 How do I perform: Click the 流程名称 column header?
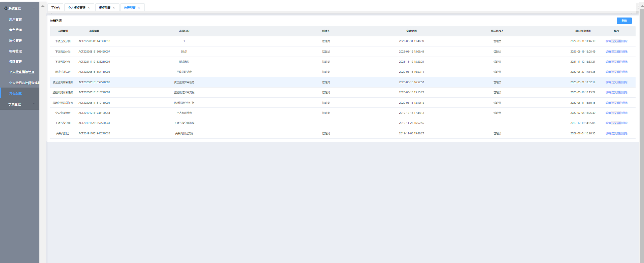click(x=184, y=31)
